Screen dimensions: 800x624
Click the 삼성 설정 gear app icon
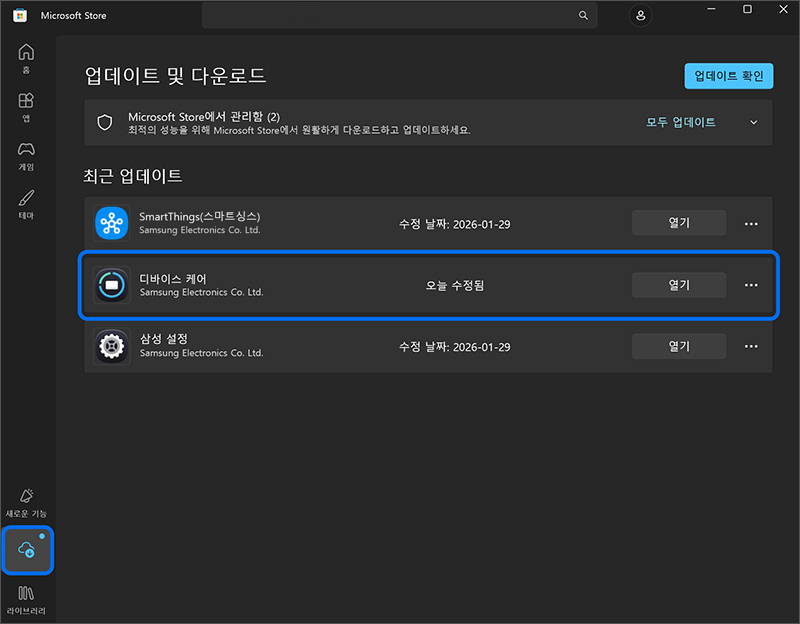[x=111, y=346]
